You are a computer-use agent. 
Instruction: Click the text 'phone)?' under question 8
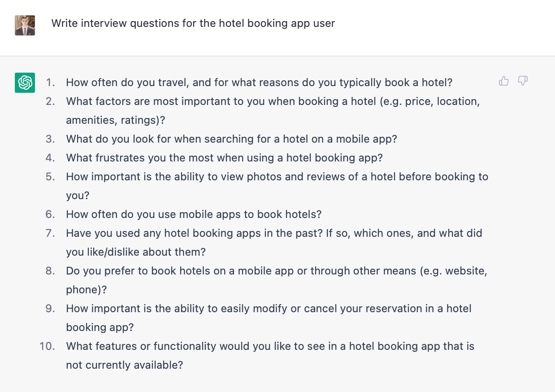coord(87,290)
